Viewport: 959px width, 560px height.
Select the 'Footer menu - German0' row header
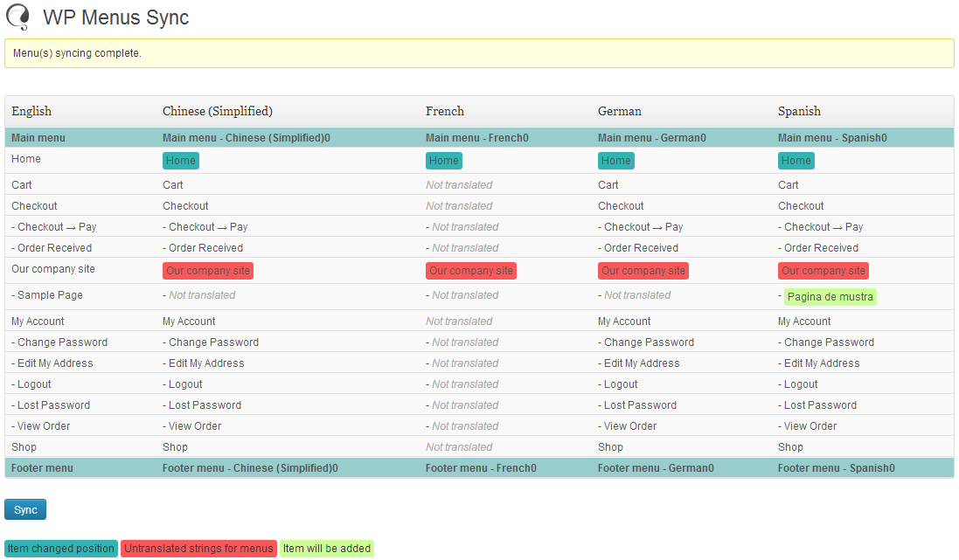(x=655, y=468)
